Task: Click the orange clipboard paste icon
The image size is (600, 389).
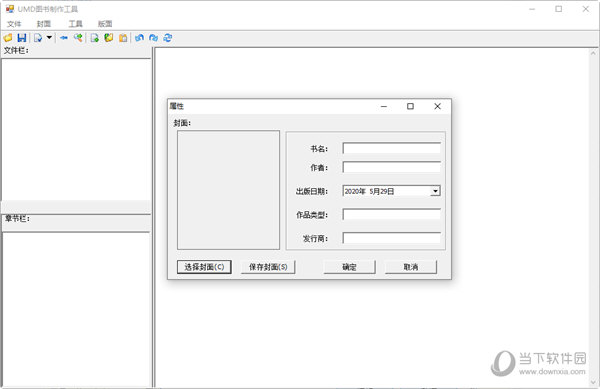Action: 123,37
